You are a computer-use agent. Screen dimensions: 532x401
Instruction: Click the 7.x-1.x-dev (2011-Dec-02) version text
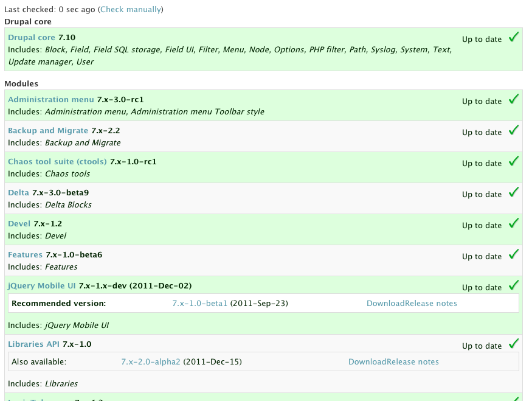click(x=136, y=286)
